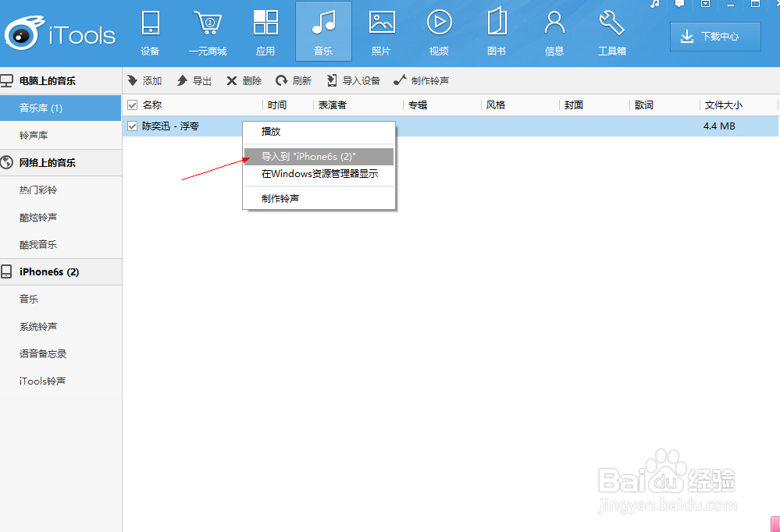
Task: Open the 工具箱 (Toolbox) wrench icon
Action: click(x=612, y=23)
